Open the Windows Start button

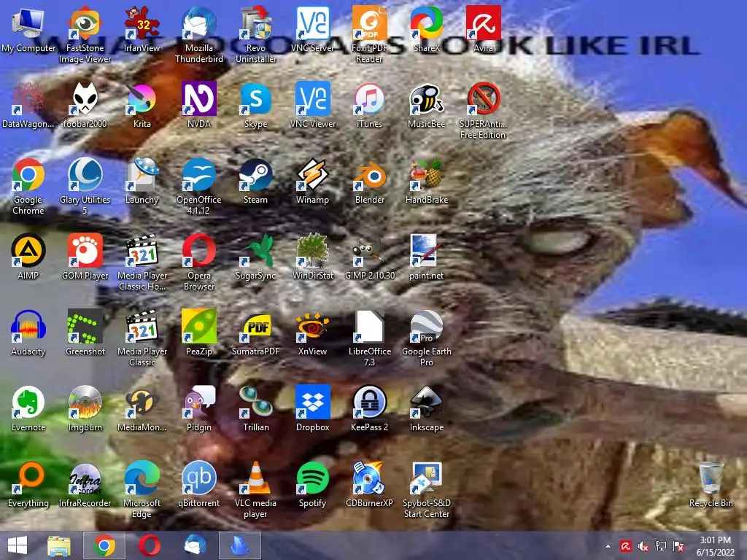point(18,545)
